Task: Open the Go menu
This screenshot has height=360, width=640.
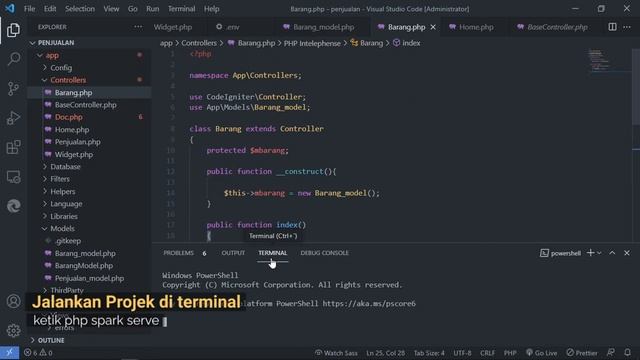Action: pos(133,9)
